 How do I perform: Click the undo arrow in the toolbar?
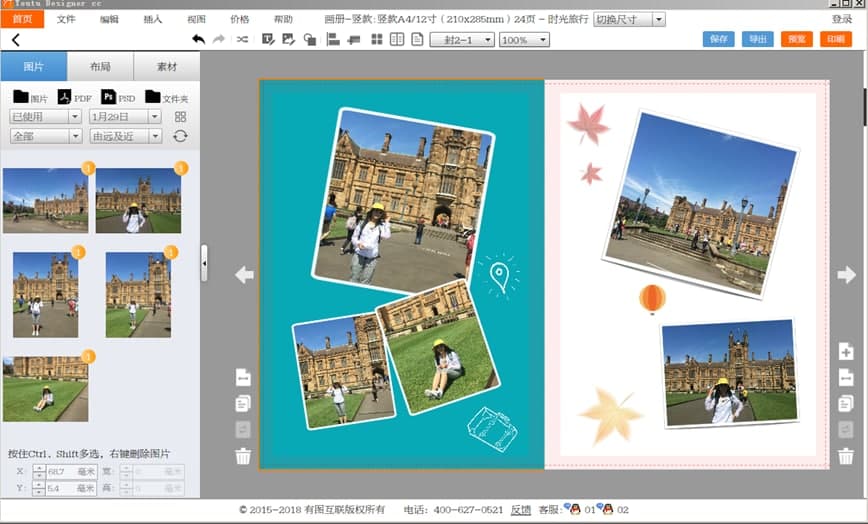click(198, 39)
